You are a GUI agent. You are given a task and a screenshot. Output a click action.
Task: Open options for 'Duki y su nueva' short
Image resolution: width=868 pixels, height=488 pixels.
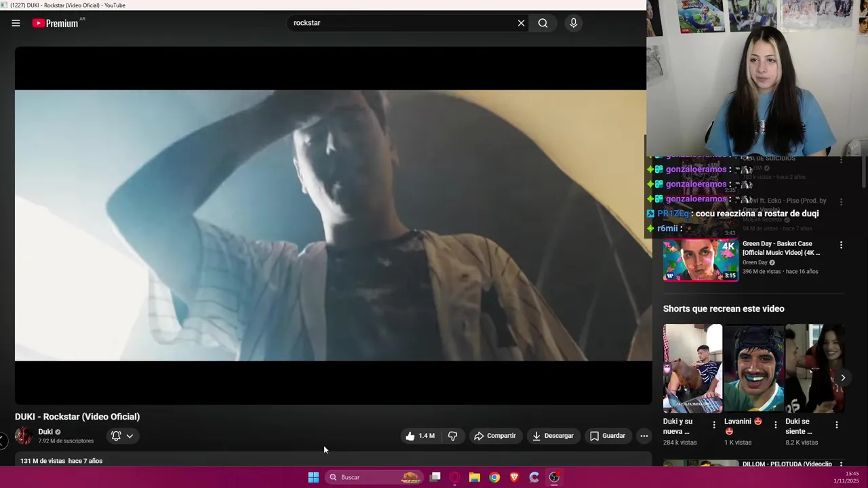[713, 425]
